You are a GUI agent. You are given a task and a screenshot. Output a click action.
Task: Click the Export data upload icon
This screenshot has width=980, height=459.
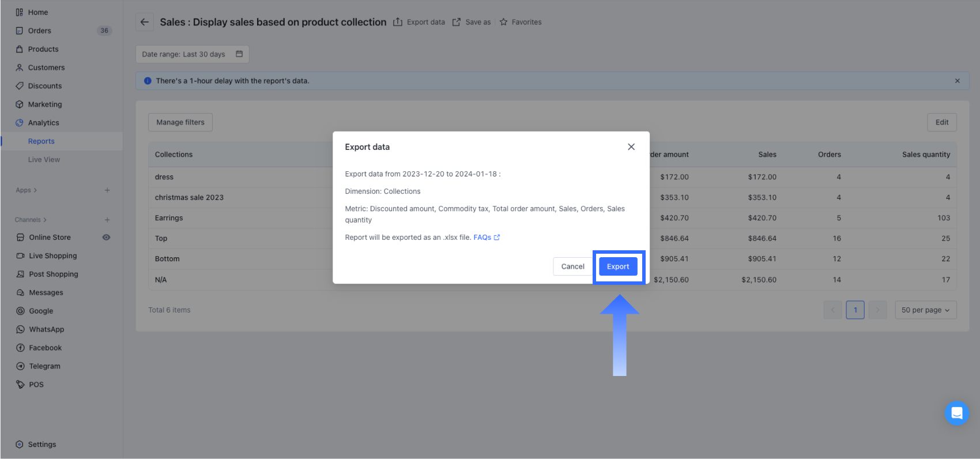coord(398,22)
